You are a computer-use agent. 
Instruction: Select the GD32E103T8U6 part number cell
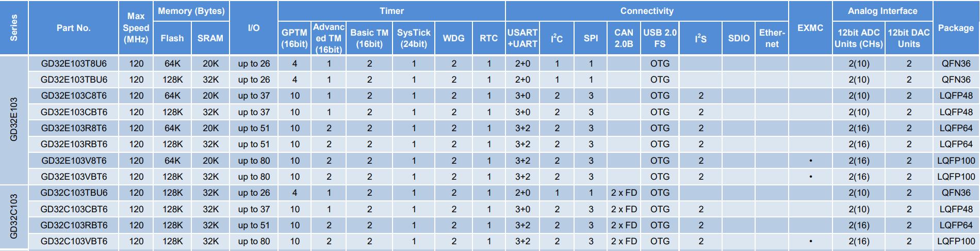click(x=74, y=64)
